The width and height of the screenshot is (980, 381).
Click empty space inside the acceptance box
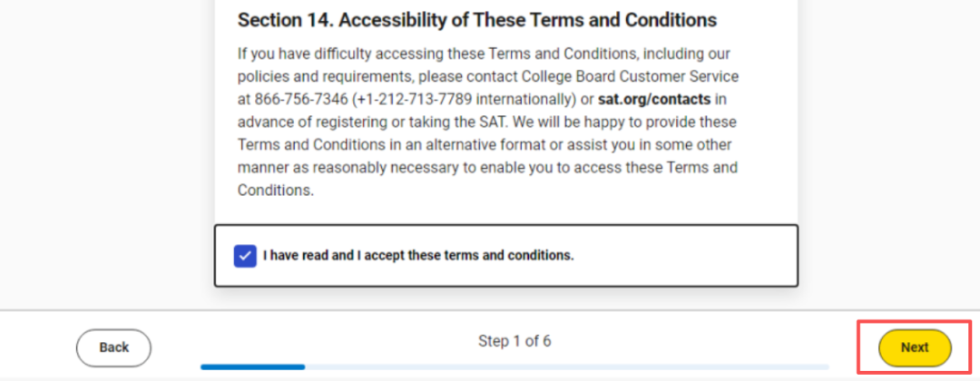point(690,256)
